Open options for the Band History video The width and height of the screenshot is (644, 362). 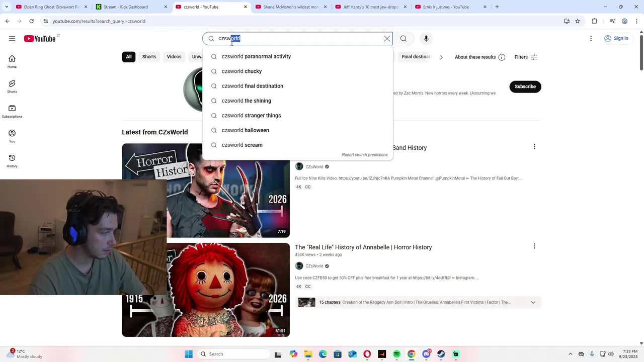pos(534,147)
